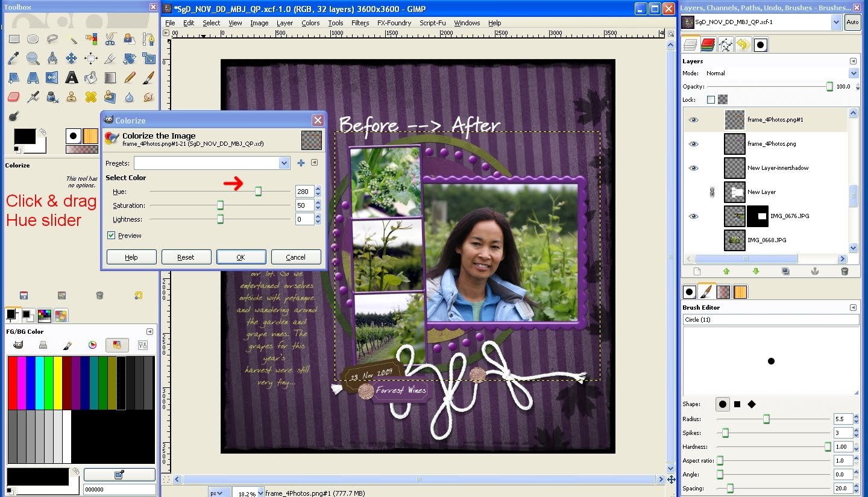
Task: Choose the Zoom magnifier tool
Action: (x=33, y=58)
